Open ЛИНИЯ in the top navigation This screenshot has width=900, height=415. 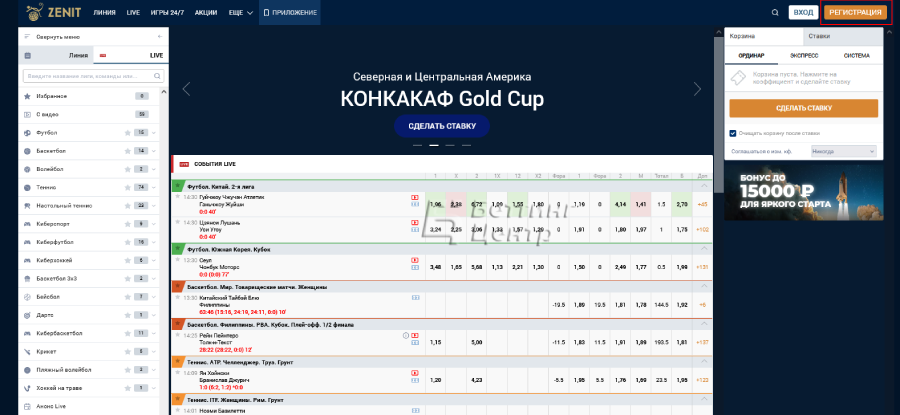(x=104, y=12)
